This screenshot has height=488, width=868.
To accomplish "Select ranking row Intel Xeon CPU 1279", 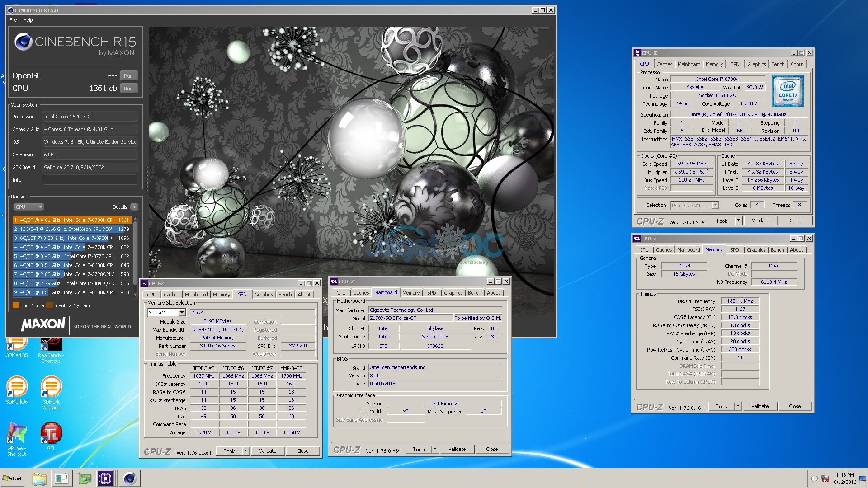I will point(72,229).
